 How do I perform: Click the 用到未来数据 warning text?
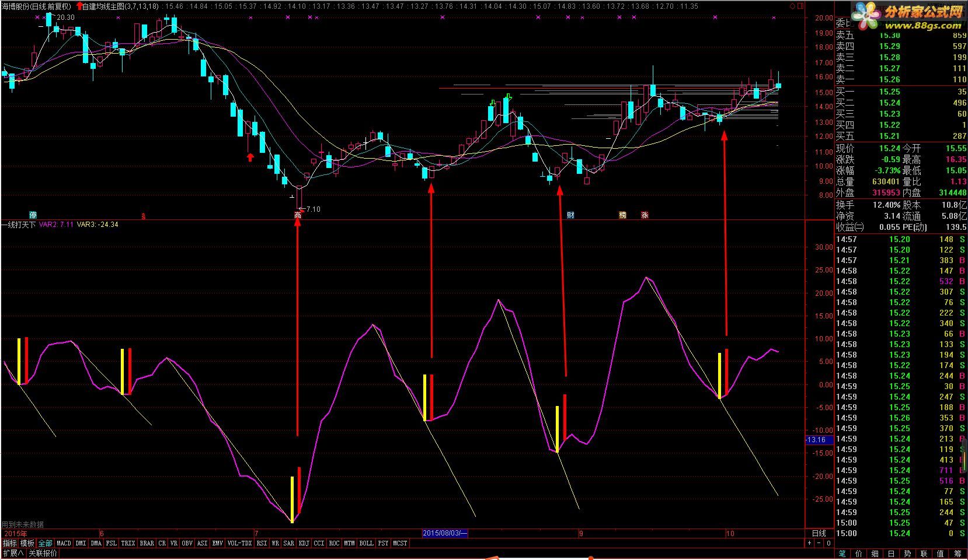click(23, 524)
